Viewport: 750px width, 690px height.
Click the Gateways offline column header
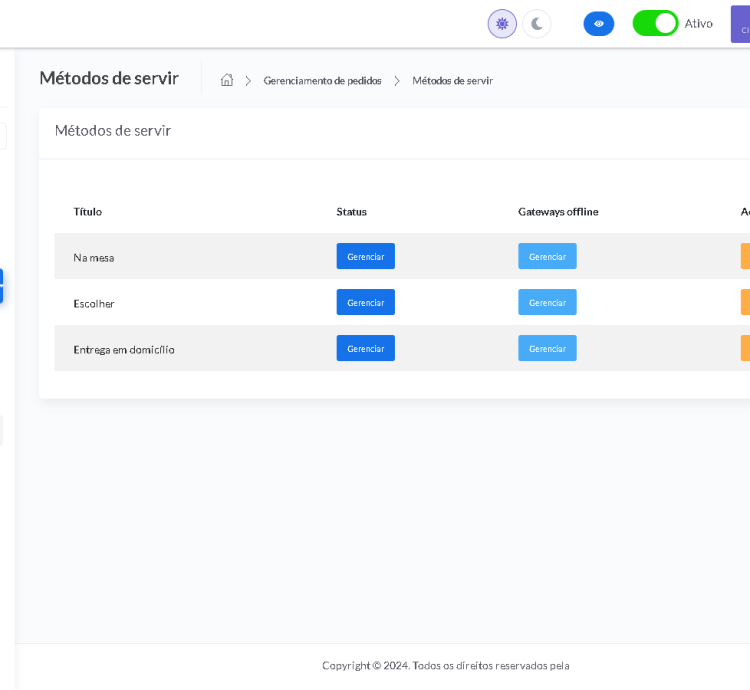558,212
